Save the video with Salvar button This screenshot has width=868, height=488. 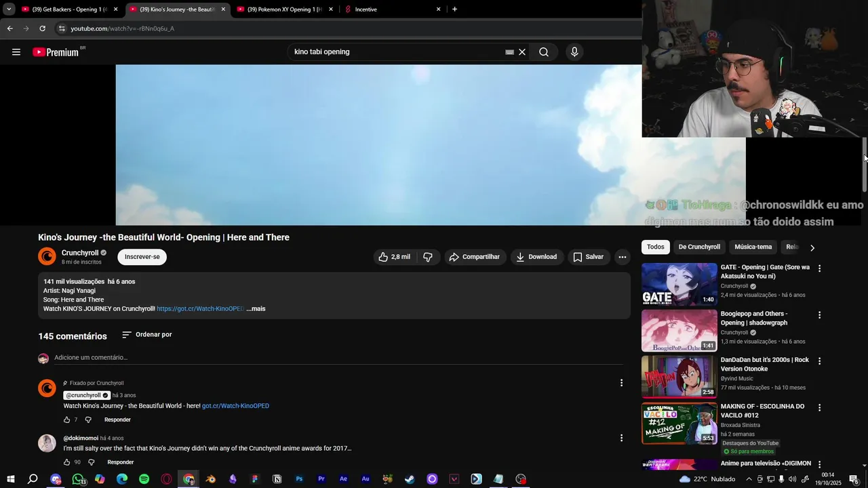coord(588,257)
